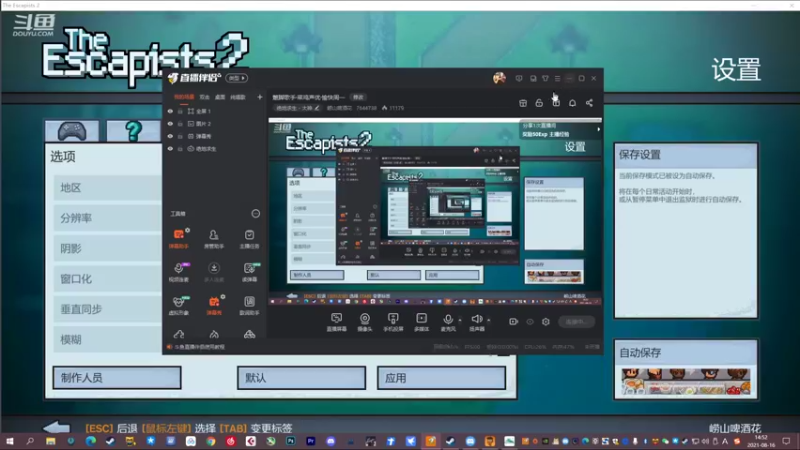
Task: Select the 阴影 option in game settings
Action: [108, 248]
